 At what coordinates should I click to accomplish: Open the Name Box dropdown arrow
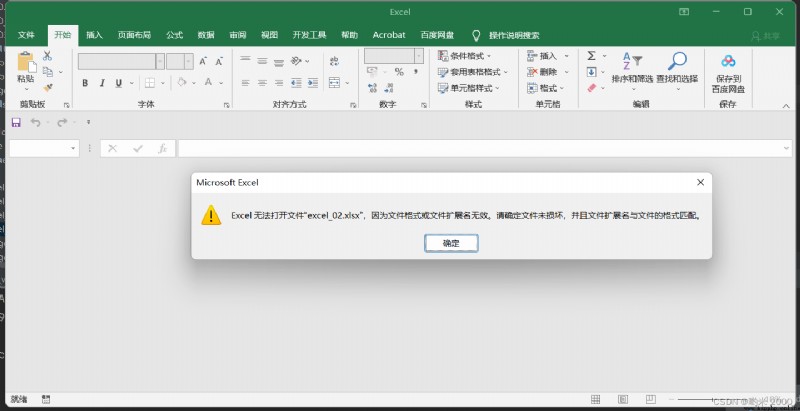(73, 148)
